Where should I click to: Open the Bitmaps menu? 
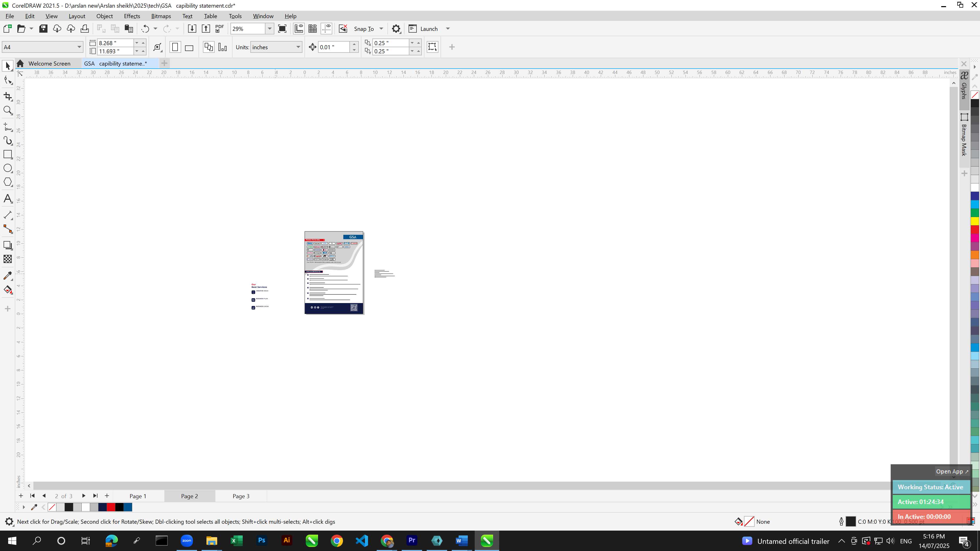161,16
